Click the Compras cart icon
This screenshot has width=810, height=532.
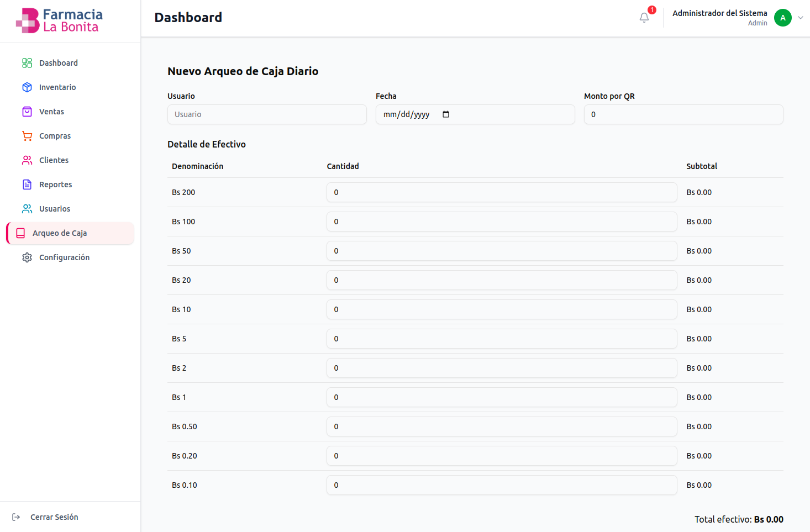27,136
